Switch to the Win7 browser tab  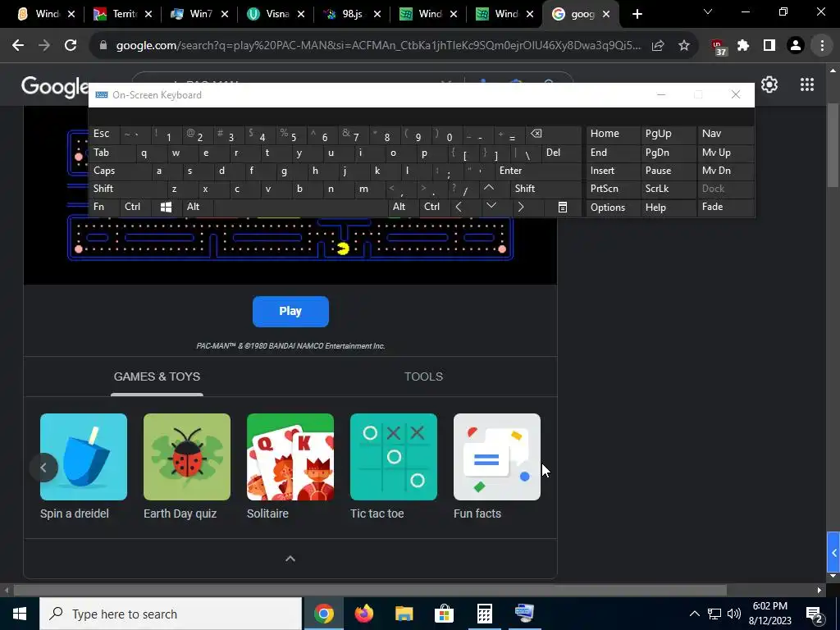pos(200,14)
